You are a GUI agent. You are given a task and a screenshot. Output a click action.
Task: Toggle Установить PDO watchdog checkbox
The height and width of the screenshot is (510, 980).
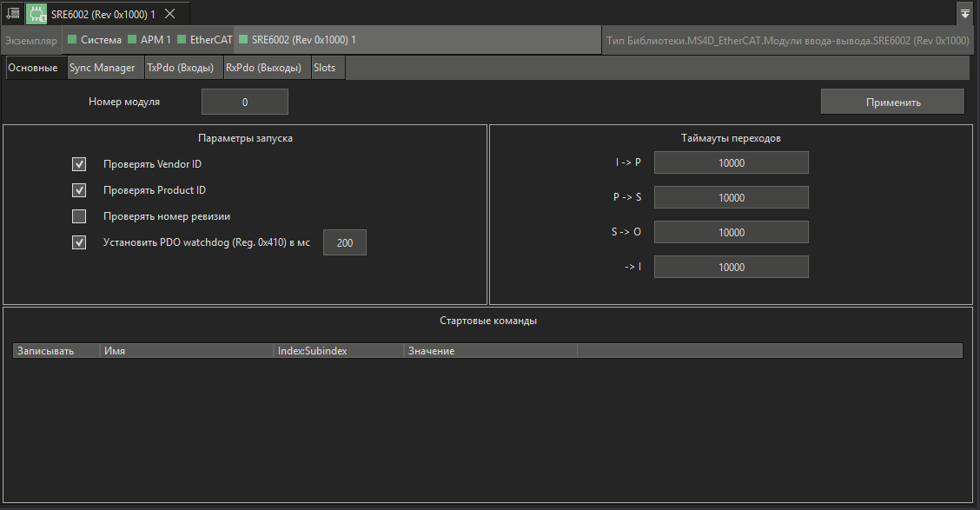click(79, 242)
